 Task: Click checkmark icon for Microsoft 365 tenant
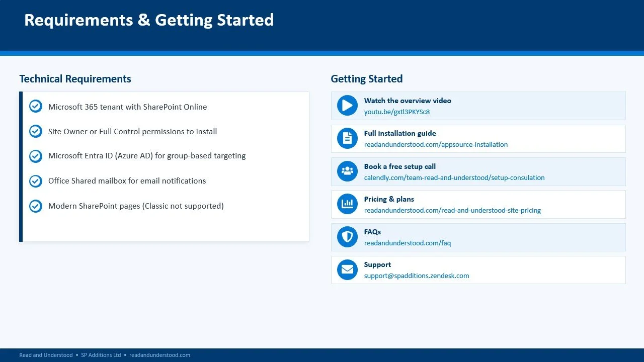[x=36, y=107]
